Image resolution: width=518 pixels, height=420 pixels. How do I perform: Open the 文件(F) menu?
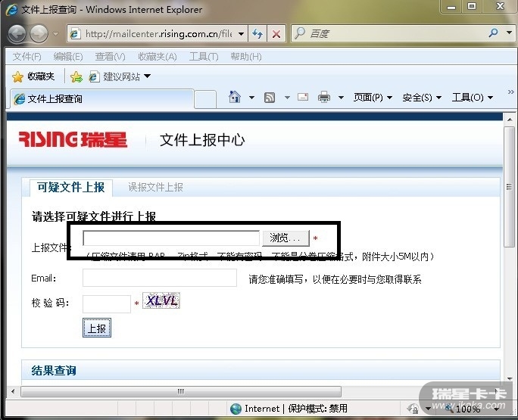click(27, 57)
